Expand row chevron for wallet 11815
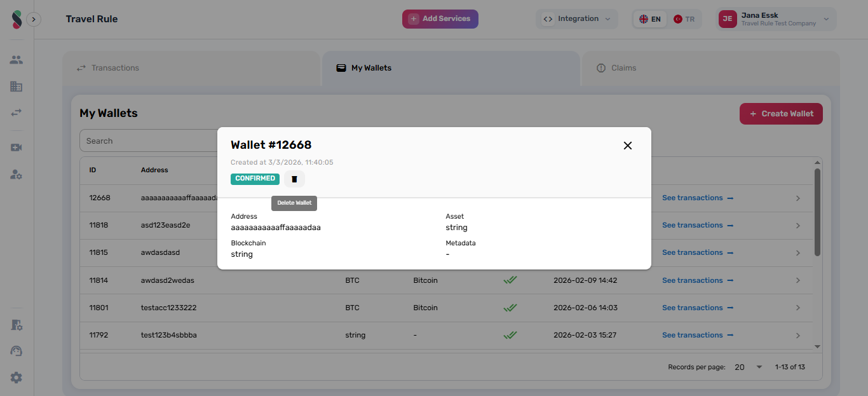This screenshot has width=868, height=396. (798, 253)
